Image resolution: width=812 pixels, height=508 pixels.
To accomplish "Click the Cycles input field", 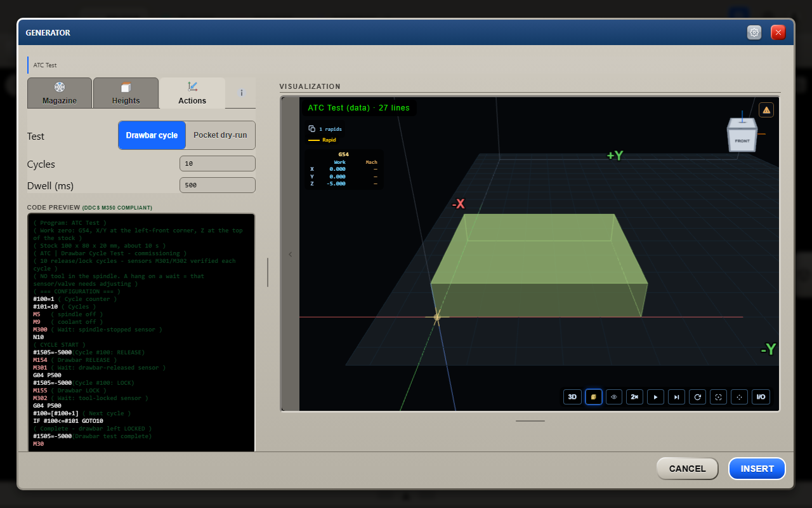I will pyautogui.click(x=218, y=164).
